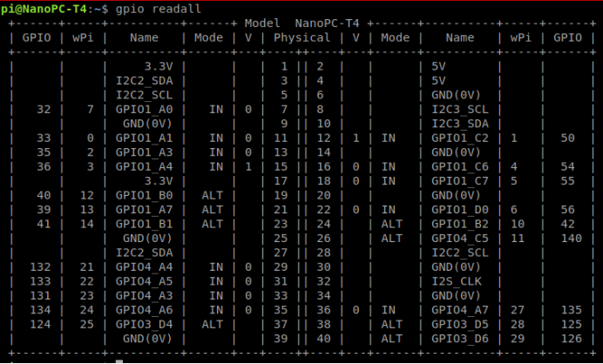The height and width of the screenshot is (364, 603).
Task: Click the I2S_CLK pin name
Action: pyautogui.click(x=457, y=280)
